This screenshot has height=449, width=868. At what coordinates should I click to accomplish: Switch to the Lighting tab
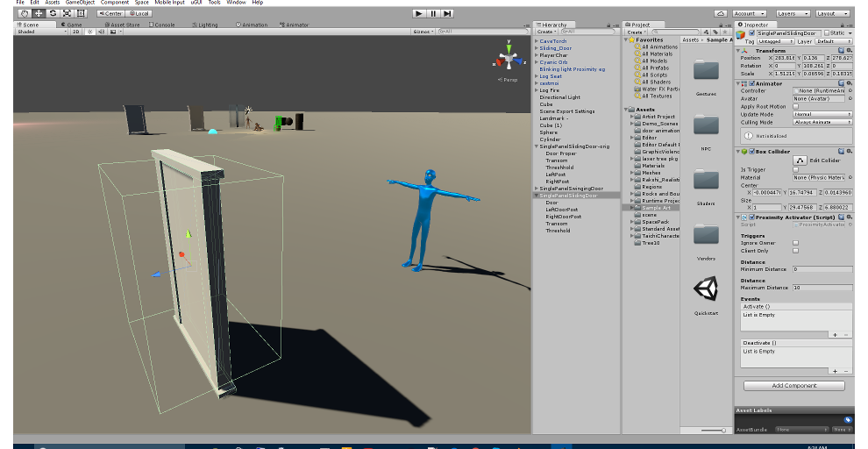pos(205,25)
